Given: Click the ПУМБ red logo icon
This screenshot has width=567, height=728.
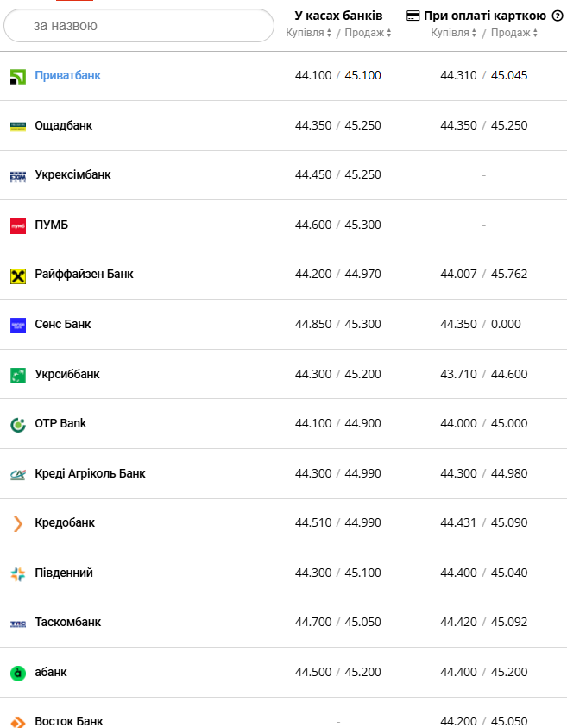Looking at the screenshot, I should [x=18, y=225].
